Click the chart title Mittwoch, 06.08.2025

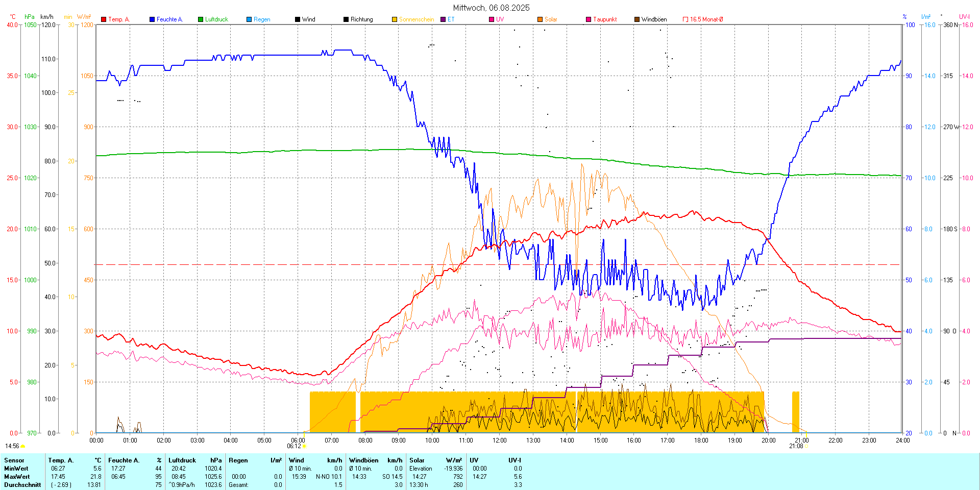coord(491,8)
